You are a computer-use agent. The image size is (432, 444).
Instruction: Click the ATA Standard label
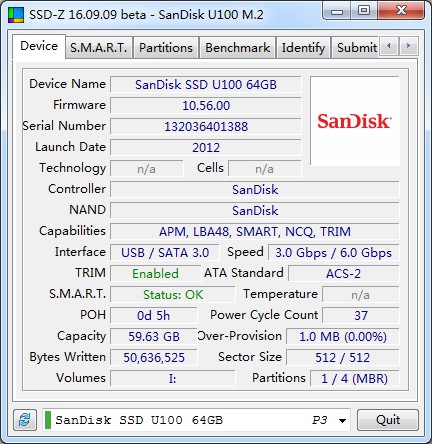click(x=244, y=273)
